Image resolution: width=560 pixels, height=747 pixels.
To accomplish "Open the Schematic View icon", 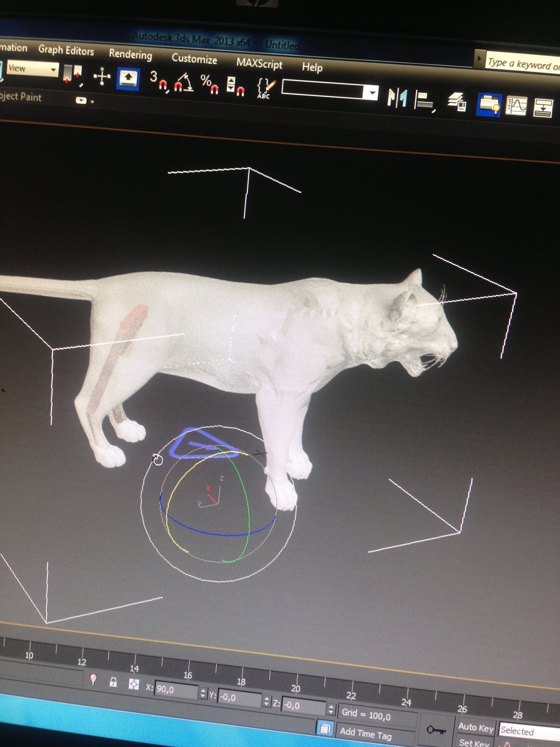I will (x=543, y=108).
